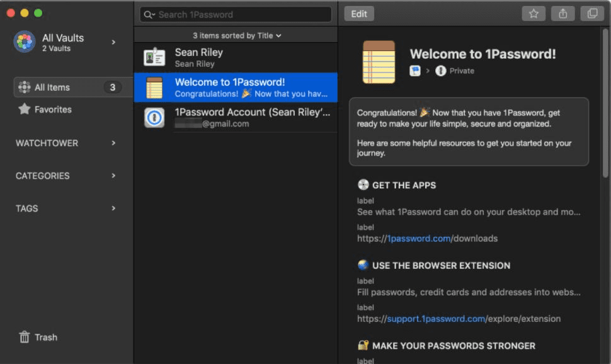Click the All Vaults colorful avatar icon

point(24,42)
